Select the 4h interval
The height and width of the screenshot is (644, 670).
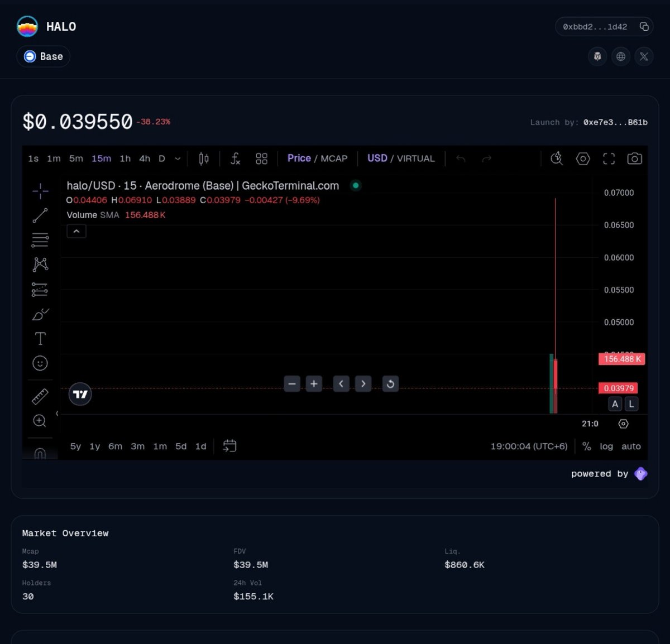tap(145, 158)
